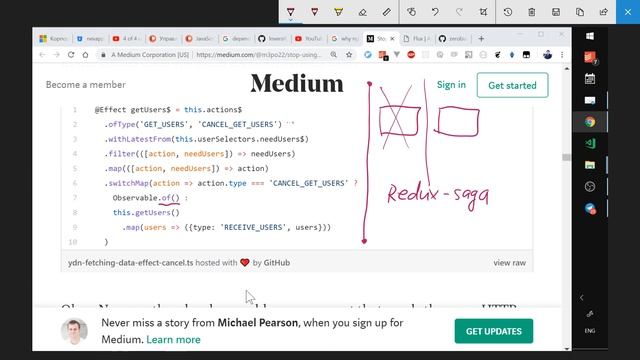
Task: Click the medium.com address bar URL
Action: pyautogui.click(x=259, y=55)
